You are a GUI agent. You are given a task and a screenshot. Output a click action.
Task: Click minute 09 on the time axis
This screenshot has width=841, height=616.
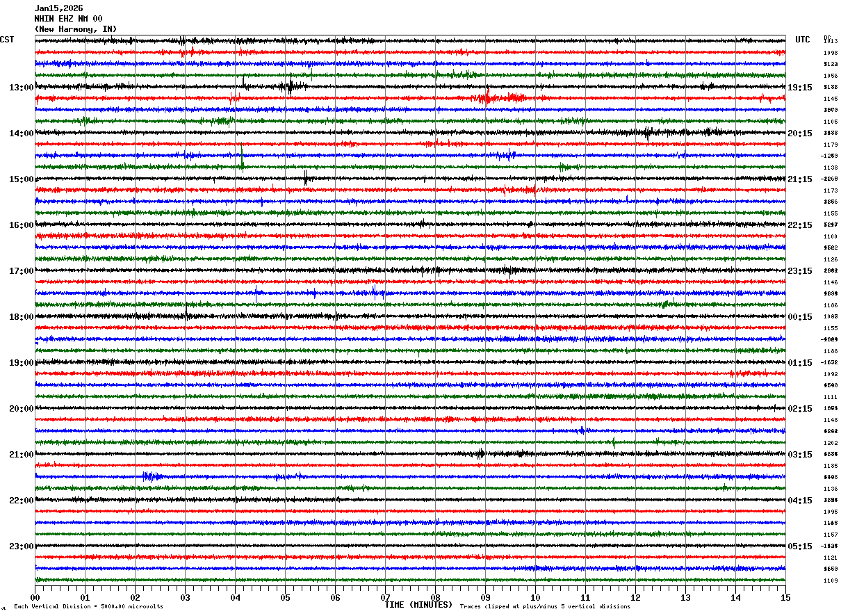coord(485,597)
